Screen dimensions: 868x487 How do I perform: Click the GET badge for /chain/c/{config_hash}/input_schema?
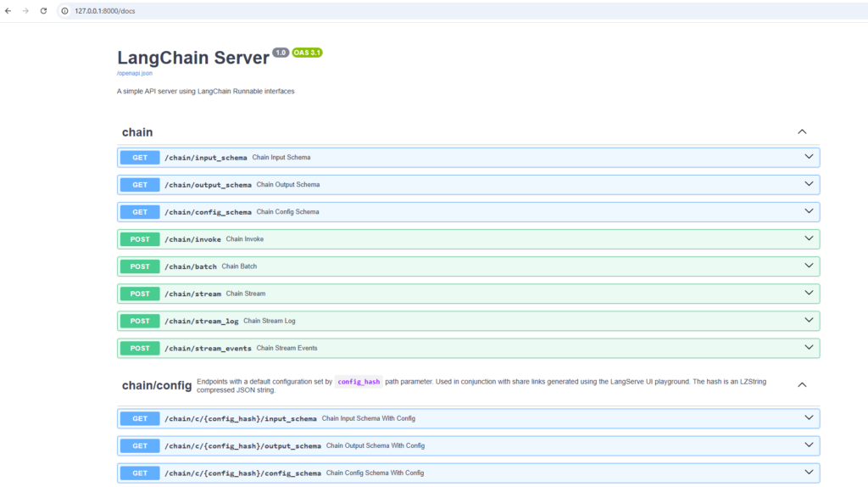click(140, 418)
